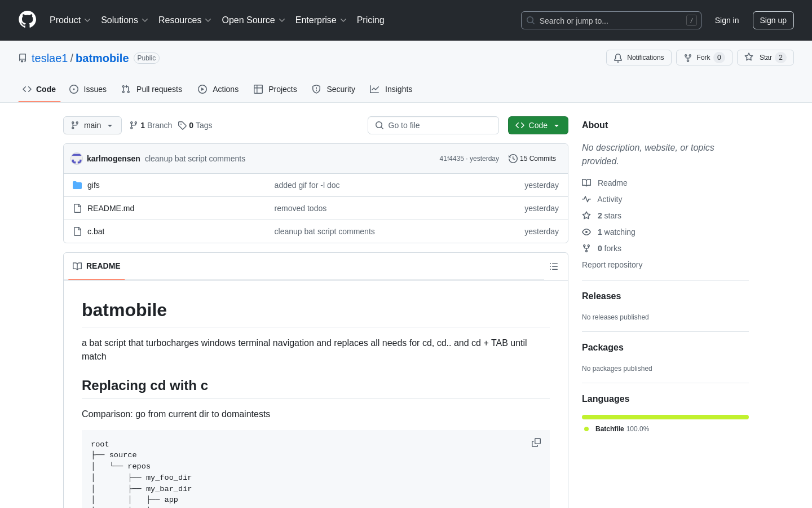Image resolution: width=812 pixels, height=508 pixels.
Task: View the 0 Tags link
Action: [x=195, y=125]
